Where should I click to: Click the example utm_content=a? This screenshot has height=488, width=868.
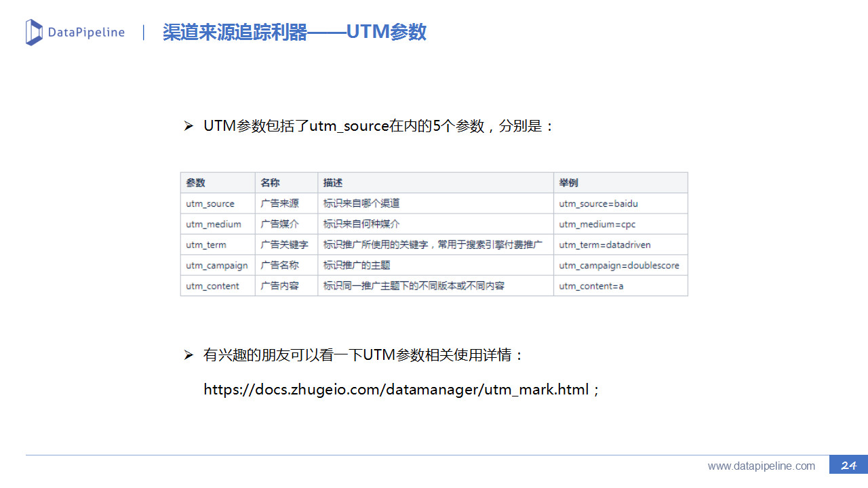591,286
